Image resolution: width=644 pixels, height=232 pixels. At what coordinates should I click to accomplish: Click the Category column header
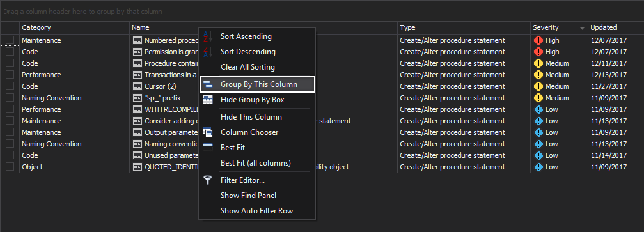[74, 27]
